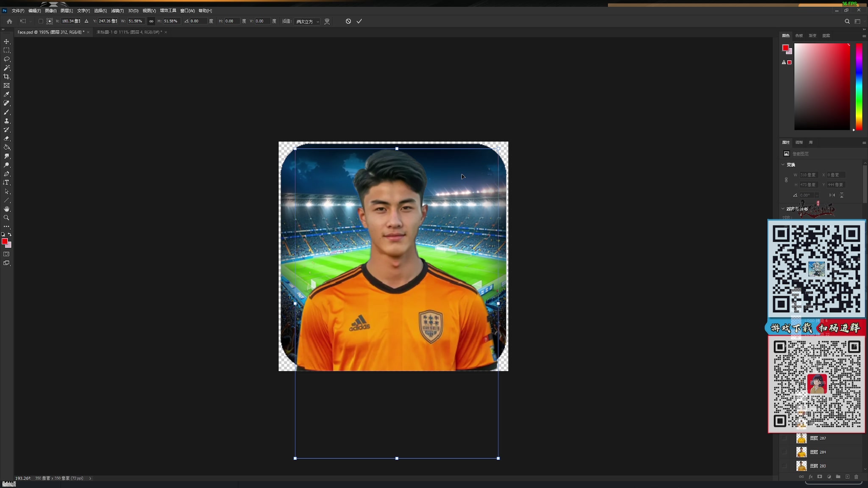
Task: Collapse the 变换 section in Properties
Action: point(783,164)
